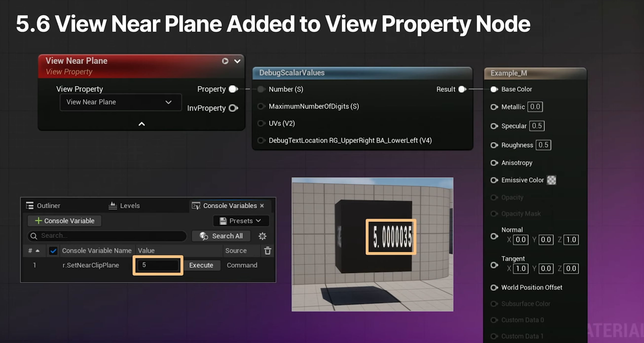
Task: Click the Emissive Color checkered swatch
Action: pyautogui.click(x=551, y=180)
